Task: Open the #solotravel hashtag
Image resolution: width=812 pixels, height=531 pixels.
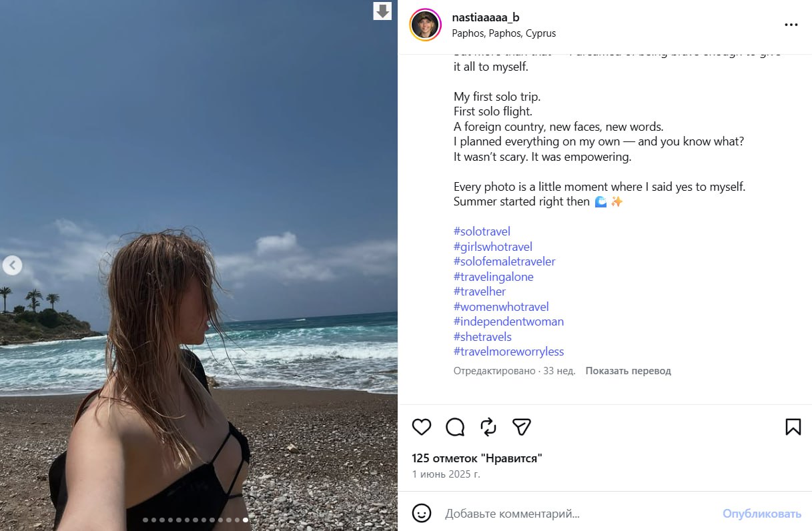Action: coord(482,231)
